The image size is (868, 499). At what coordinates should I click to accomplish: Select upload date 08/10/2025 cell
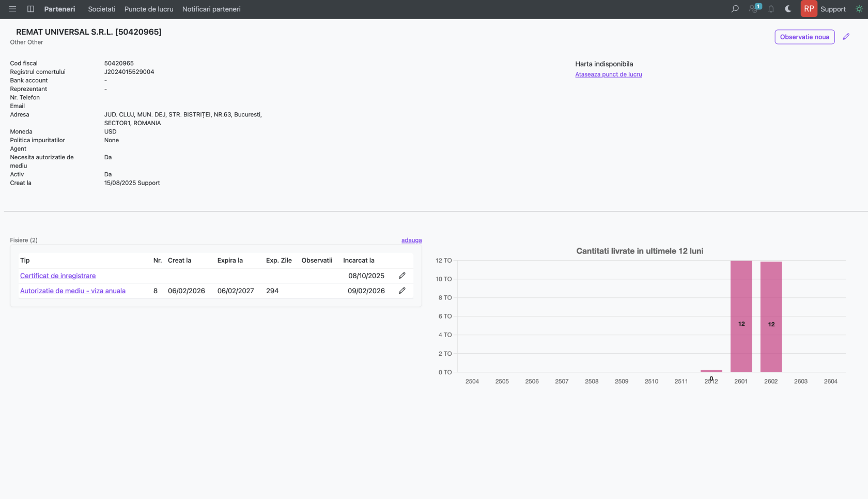point(366,276)
